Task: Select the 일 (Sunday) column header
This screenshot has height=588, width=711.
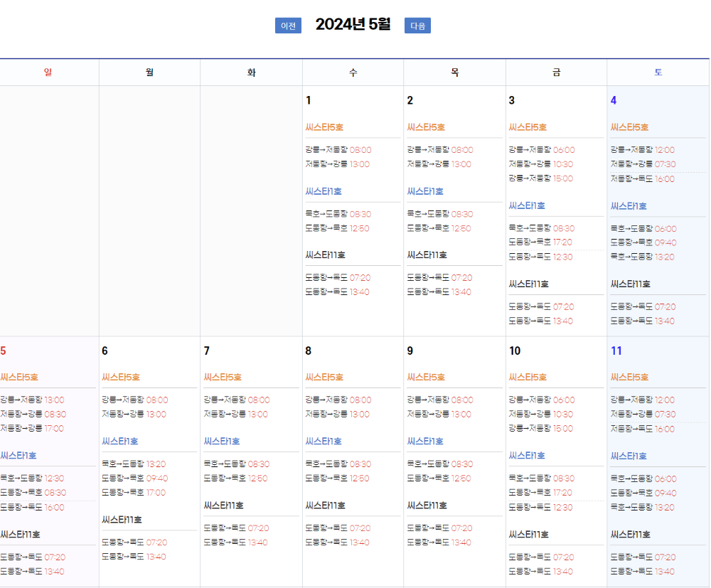Action: [48, 72]
